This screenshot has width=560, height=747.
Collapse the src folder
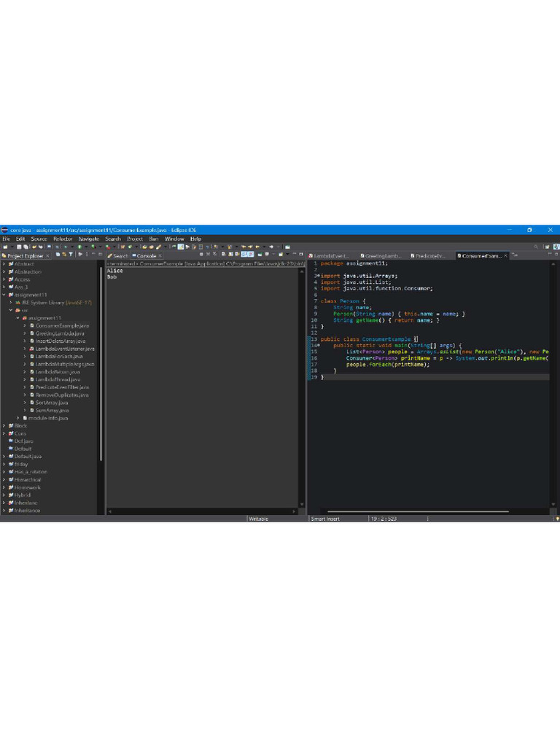coord(10,310)
